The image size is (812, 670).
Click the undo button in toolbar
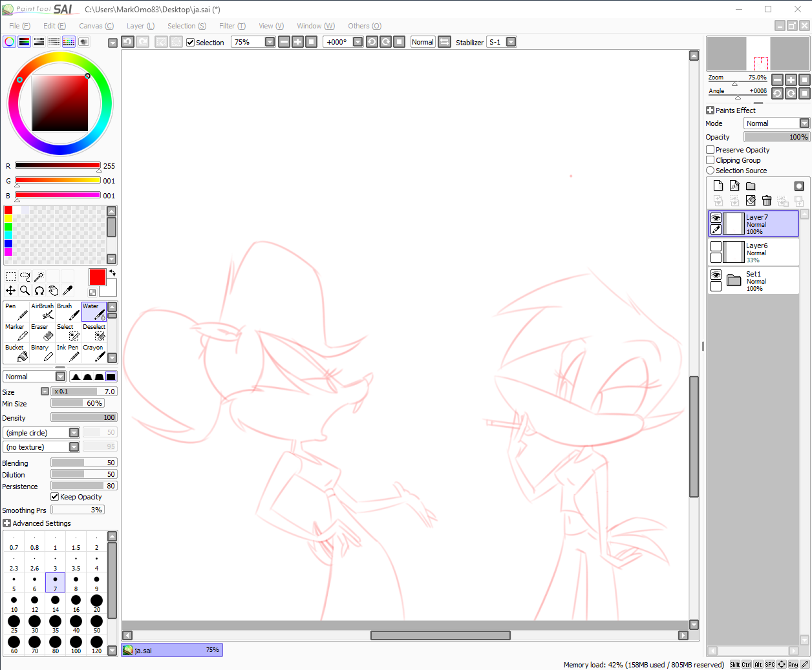pyautogui.click(x=127, y=42)
